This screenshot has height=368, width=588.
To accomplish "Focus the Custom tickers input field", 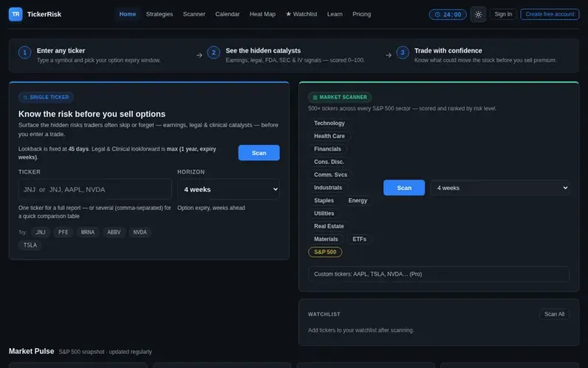I will [x=438, y=274].
